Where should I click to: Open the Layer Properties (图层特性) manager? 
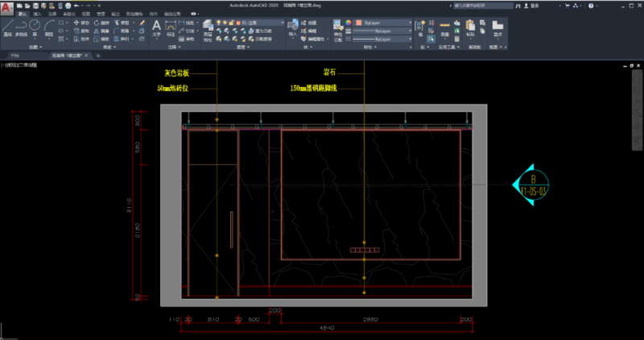[208, 27]
